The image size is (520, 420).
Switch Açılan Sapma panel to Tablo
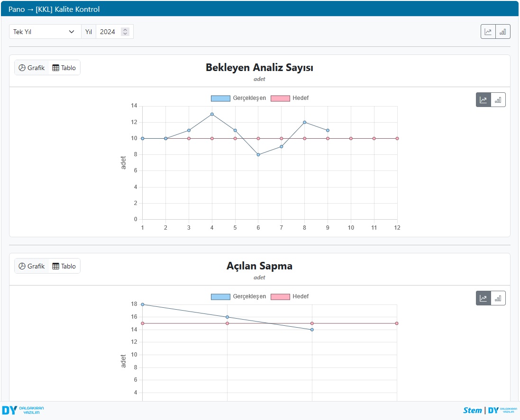(64, 266)
